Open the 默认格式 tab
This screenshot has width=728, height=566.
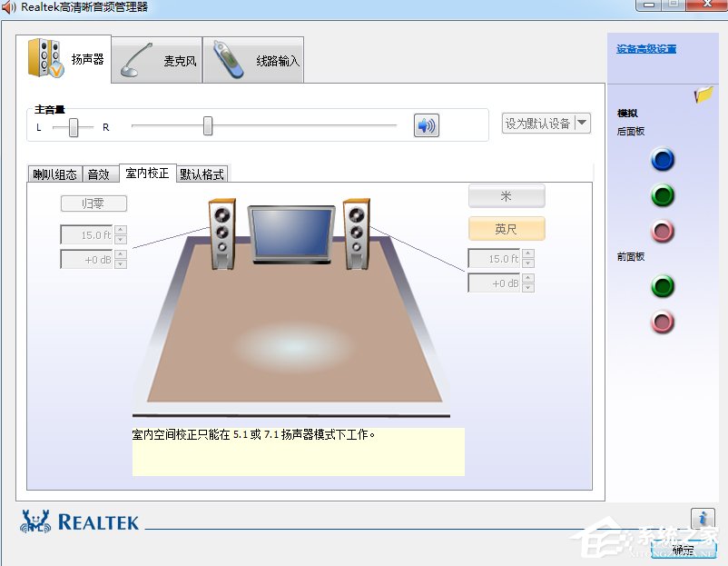(x=202, y=173)
